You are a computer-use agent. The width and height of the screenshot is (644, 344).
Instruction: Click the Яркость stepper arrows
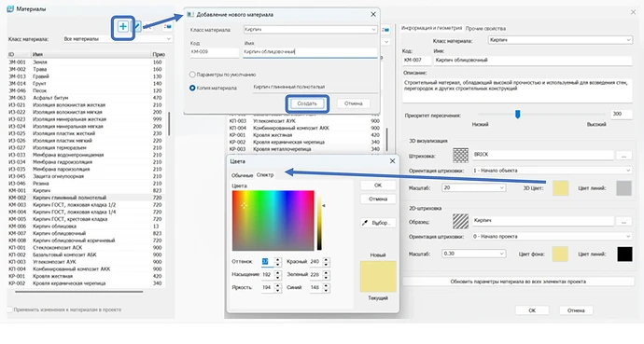pyautogui.click(x=278, y=288)
